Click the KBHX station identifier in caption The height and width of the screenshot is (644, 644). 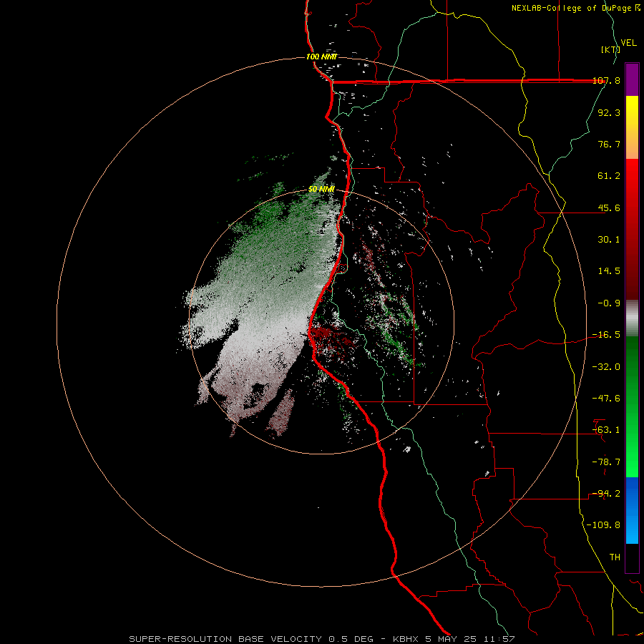tap(406, 639)
